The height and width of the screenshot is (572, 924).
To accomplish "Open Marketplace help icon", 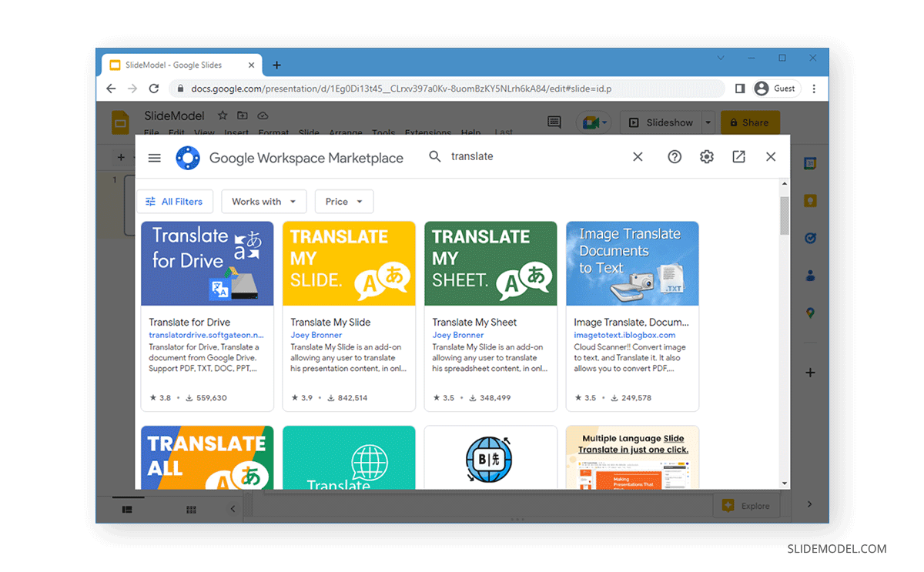I will 675,157.
